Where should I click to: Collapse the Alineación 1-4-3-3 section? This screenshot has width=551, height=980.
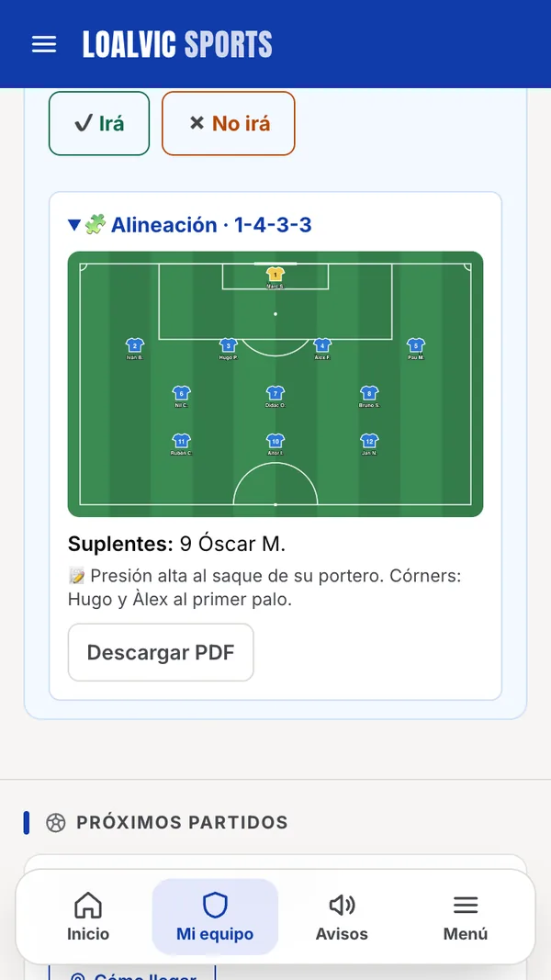(x=190, y=224)
